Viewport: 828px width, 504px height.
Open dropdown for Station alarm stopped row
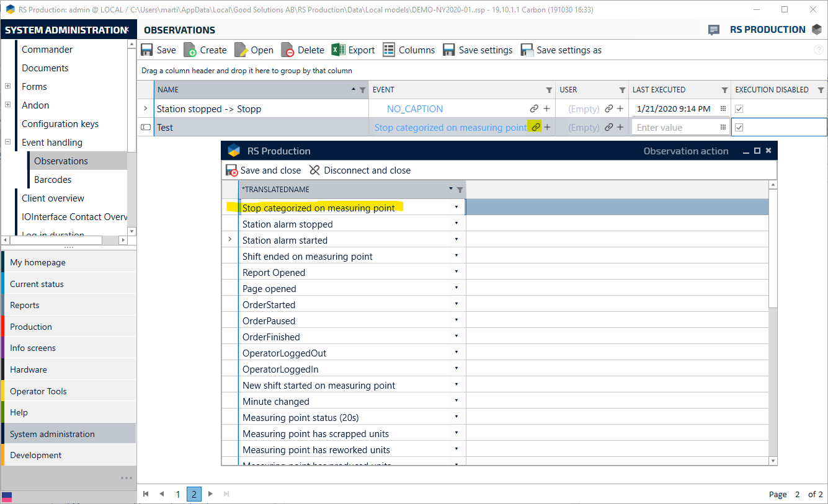coord(456,224)
